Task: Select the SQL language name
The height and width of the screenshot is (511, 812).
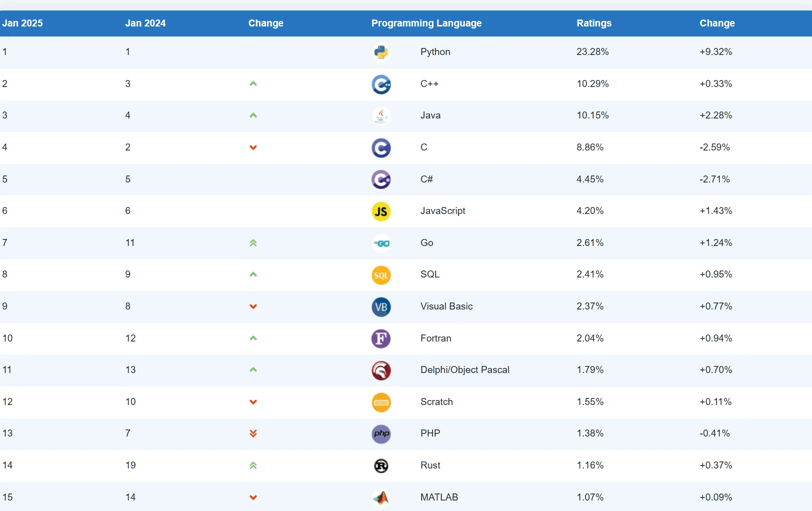Action: 430,274
